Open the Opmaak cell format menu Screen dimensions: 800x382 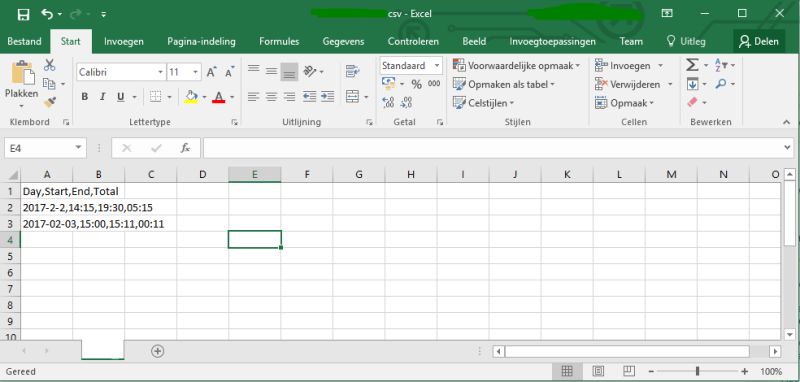point(624,103)
